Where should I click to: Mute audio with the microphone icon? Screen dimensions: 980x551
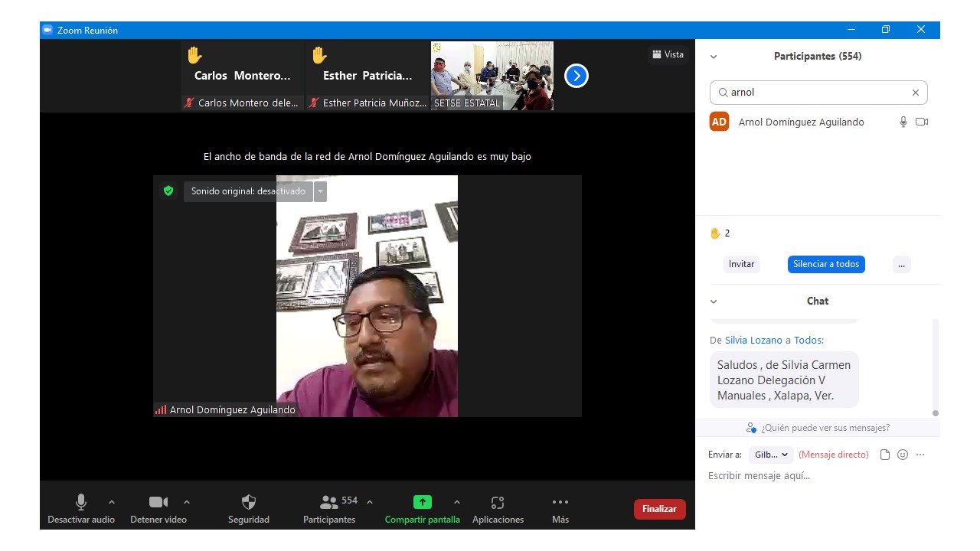[80, 502]
